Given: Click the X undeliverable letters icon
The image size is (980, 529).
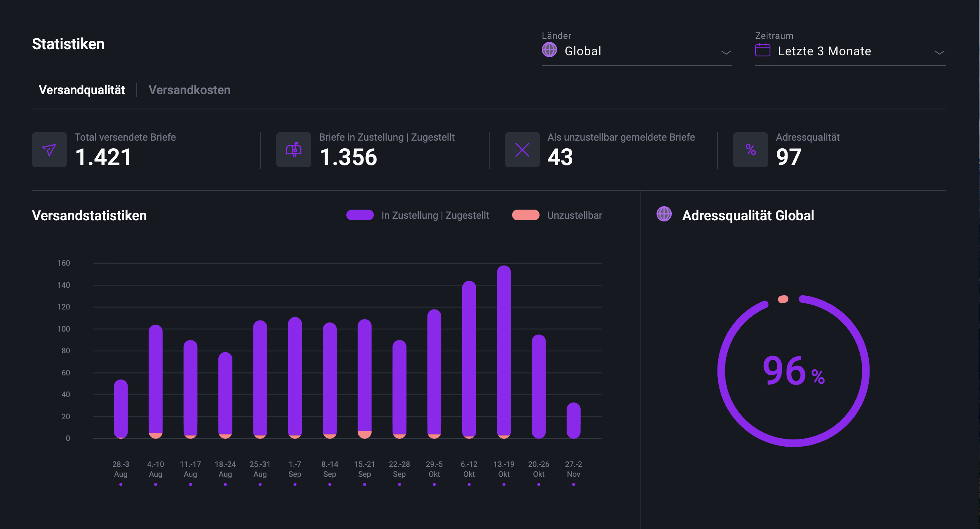Looking at the screenshot, I should pyautogui.click(x=522, y=150).
